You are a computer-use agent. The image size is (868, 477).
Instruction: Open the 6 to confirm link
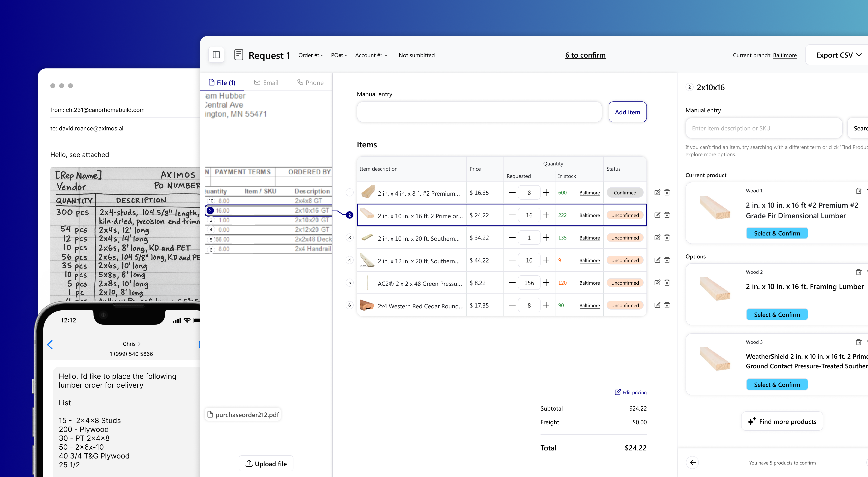point(585,55)
